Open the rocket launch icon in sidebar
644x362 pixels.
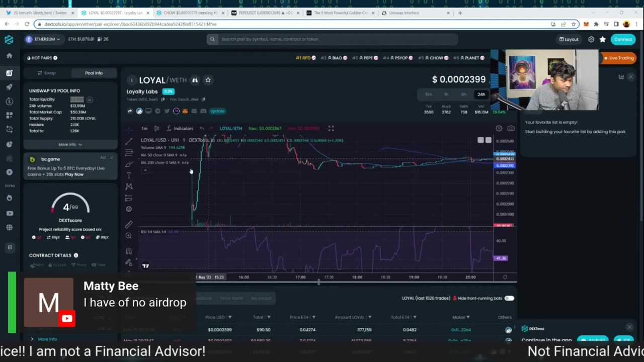[9, 87]
